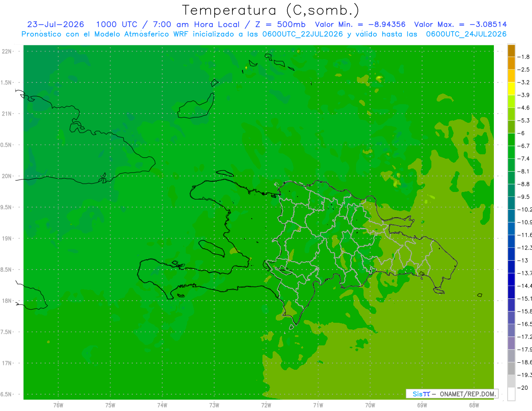Click the '21N' latitude axis label

[x=7, y=114]
